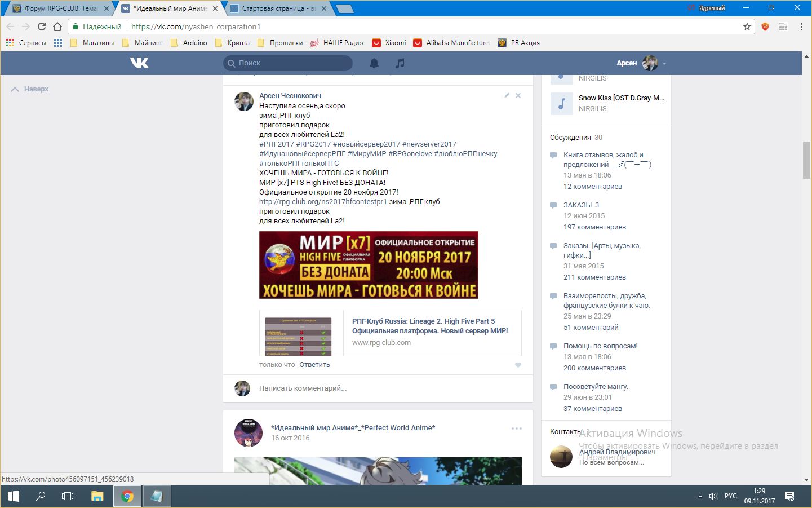Open contact Андрей Владимирович
This screenshot has width=812, height=508.
617,452
